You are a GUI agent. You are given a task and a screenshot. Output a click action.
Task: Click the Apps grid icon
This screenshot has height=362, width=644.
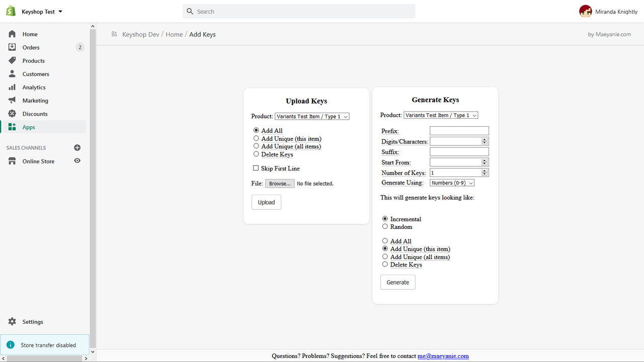pyautogui.click(x=12, y=127)
